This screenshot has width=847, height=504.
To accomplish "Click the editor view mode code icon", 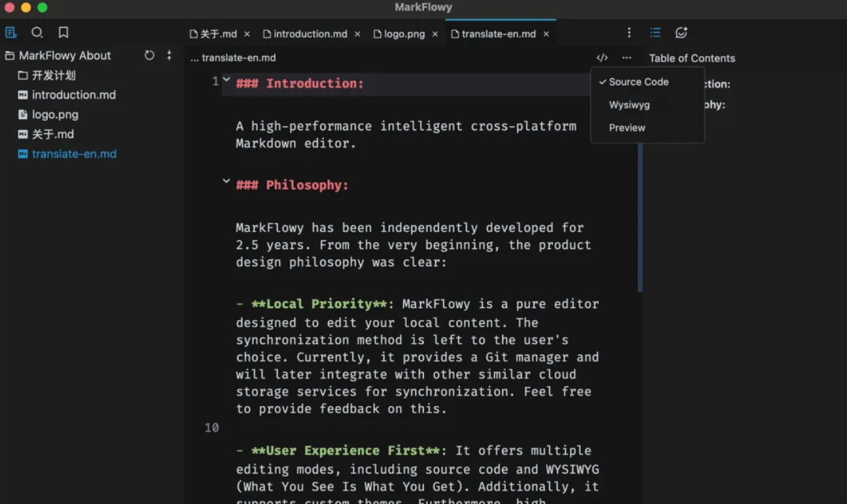I will click(602, 58).
